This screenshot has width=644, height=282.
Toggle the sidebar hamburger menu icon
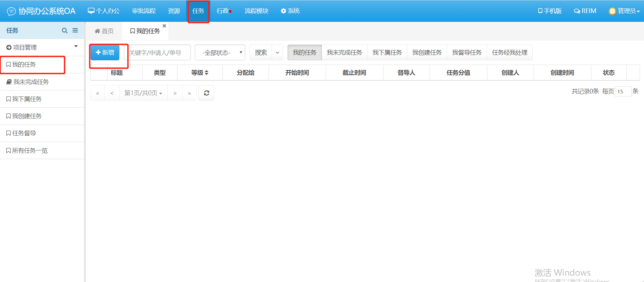[x=75, y=30]
